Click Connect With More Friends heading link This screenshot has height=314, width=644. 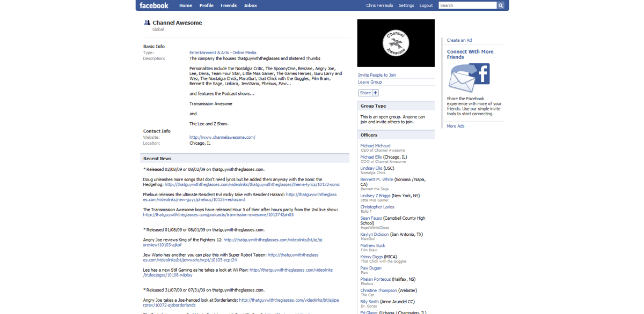pos(470,54)
